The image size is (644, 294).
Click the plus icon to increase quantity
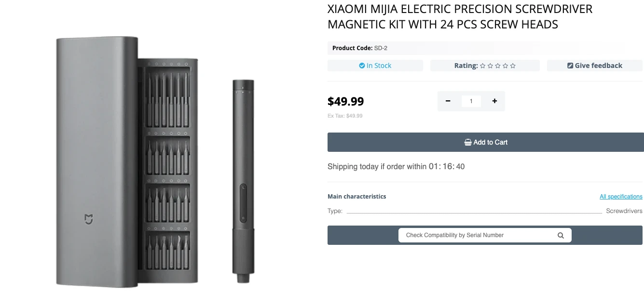click(x=494, y=101)
